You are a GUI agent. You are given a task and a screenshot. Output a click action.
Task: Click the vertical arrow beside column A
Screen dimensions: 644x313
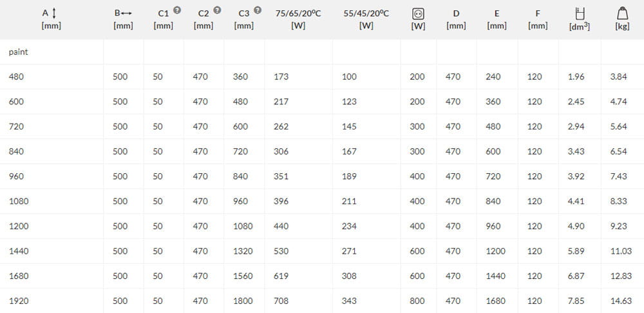point(53,14)
